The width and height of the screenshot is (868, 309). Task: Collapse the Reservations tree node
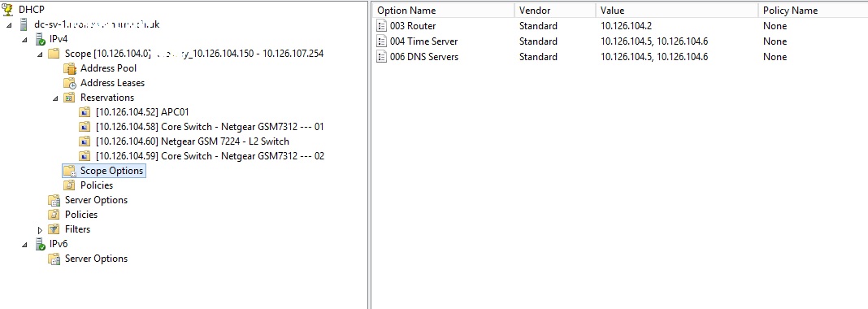point(55,98)
